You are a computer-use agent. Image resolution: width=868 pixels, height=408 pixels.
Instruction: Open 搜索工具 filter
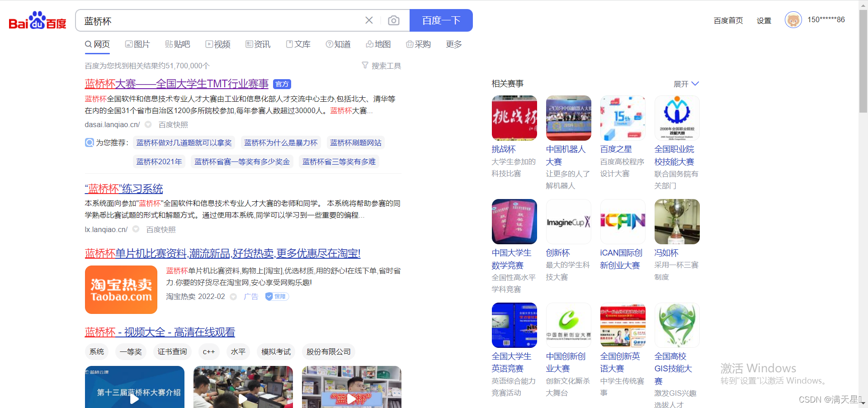point(382,66)
